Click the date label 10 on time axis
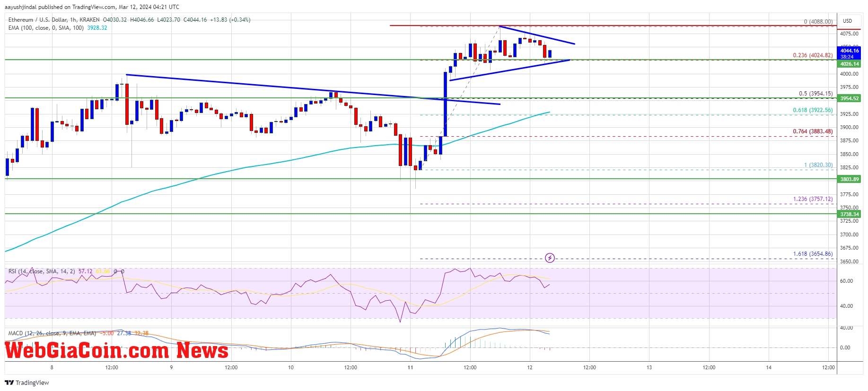This screenshot has height=391, width=868. [291, 367]
